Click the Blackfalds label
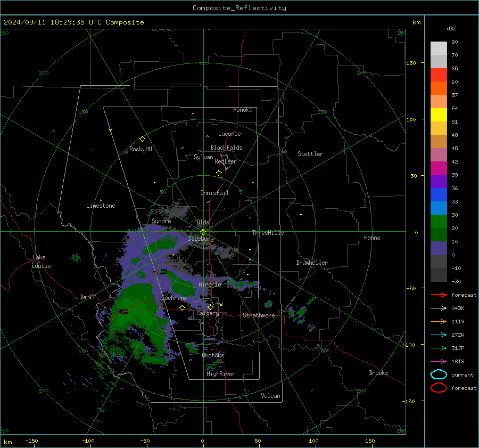This screenshot has height=448, width=479. [x=226, y=148]
